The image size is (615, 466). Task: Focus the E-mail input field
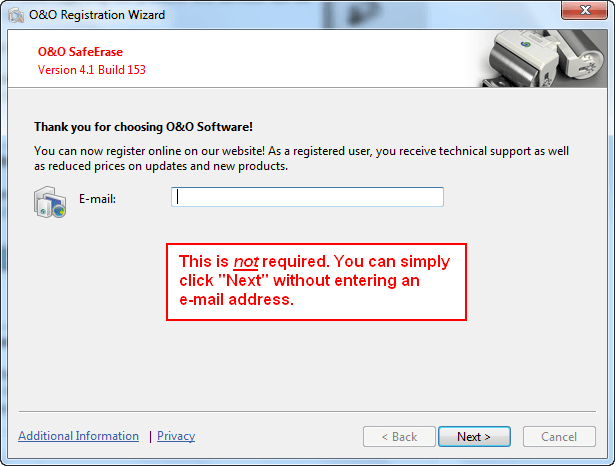click(x=307, y=197)
